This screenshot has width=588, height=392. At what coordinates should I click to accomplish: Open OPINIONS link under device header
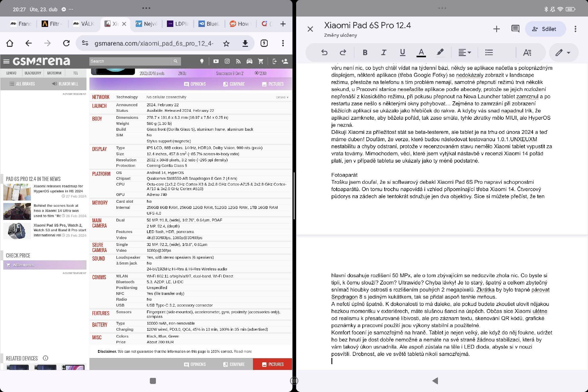pos(195,84)
